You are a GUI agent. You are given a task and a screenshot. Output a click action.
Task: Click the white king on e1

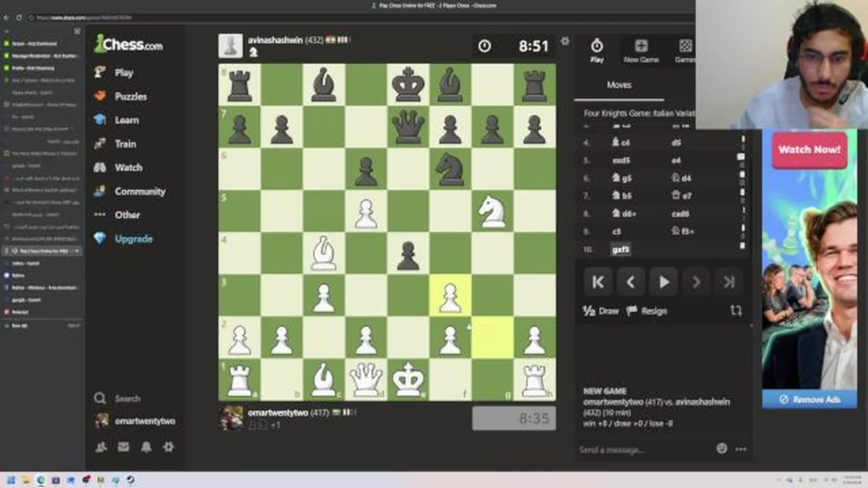[x=408, y=380]
